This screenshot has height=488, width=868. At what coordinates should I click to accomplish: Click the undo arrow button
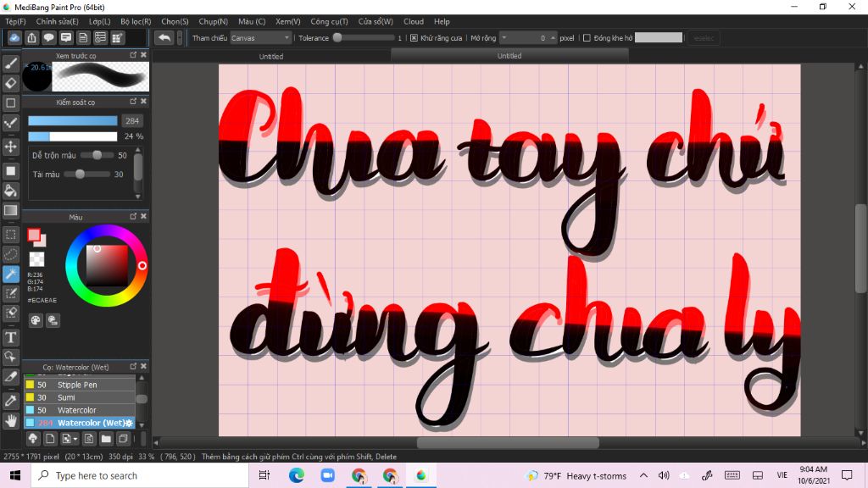[164, 37]
